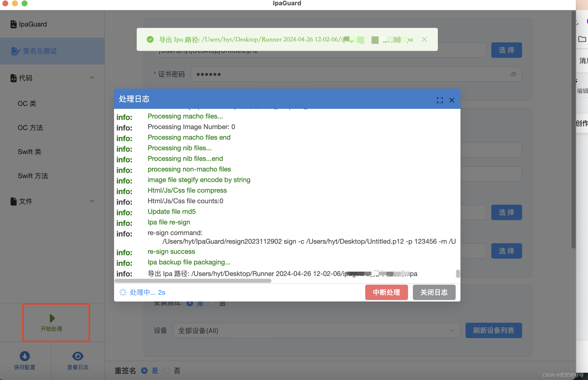
Task: Click the green macOS zoom window button
Action: coord(24,3)
